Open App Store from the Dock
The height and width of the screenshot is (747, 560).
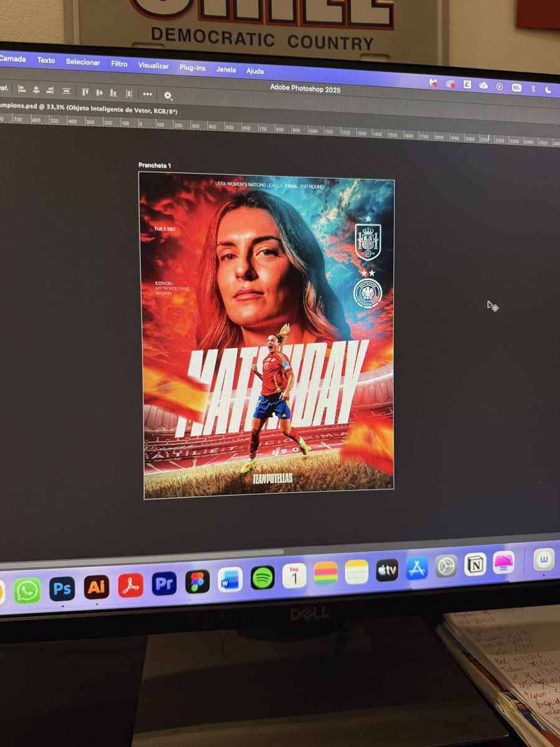pyautogui.click(x=417, y=568)
